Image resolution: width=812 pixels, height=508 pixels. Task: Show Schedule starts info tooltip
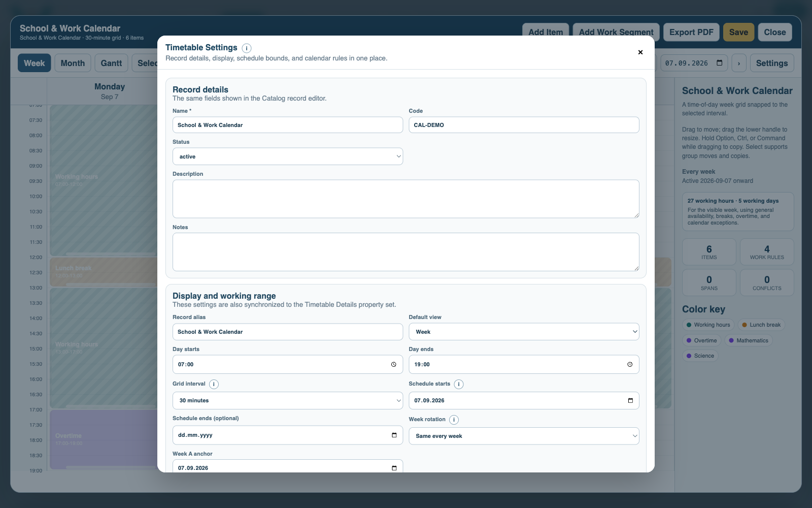click(x=459, y=385)
